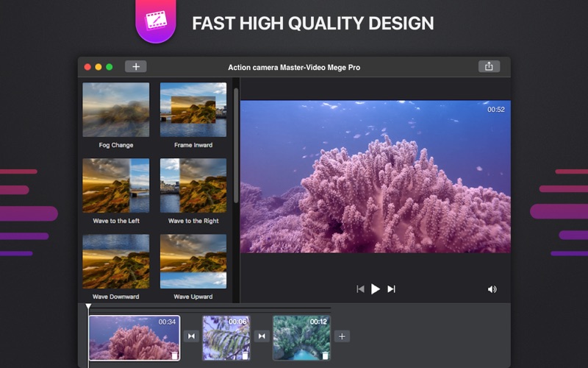Screen dimensions: 588x368
Task: Select the Frame Inward transition thumbnail
Action: tap(193, 110)
